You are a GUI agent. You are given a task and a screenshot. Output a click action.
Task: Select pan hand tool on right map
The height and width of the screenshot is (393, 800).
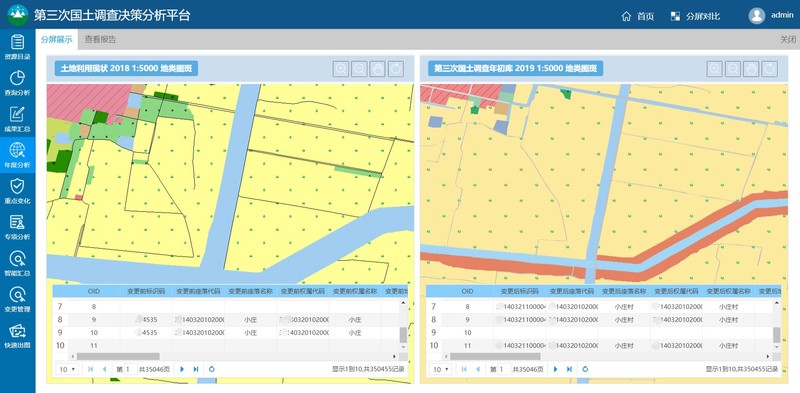click(x=751, y=68)
